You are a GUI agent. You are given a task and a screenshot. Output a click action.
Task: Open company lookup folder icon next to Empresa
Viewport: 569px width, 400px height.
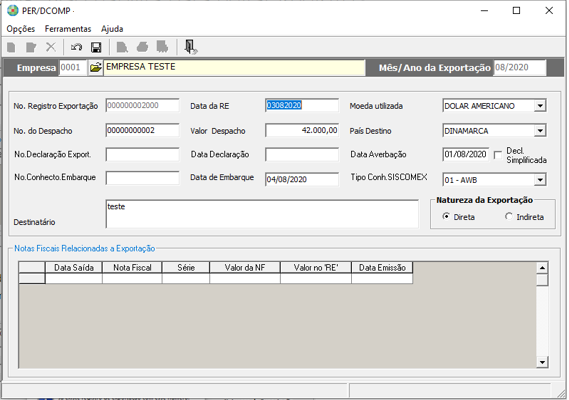95,68
